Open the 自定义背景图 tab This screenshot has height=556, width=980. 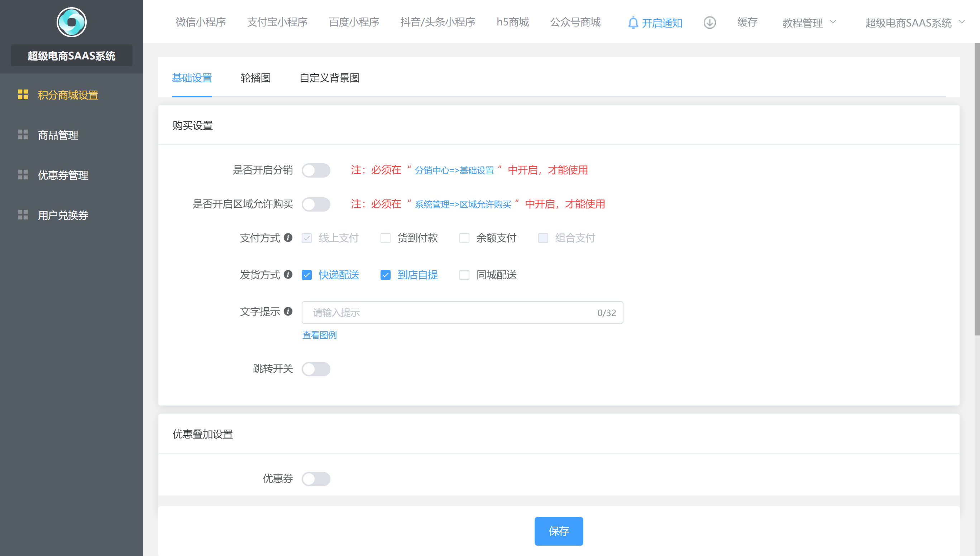(x=329, y=78)
